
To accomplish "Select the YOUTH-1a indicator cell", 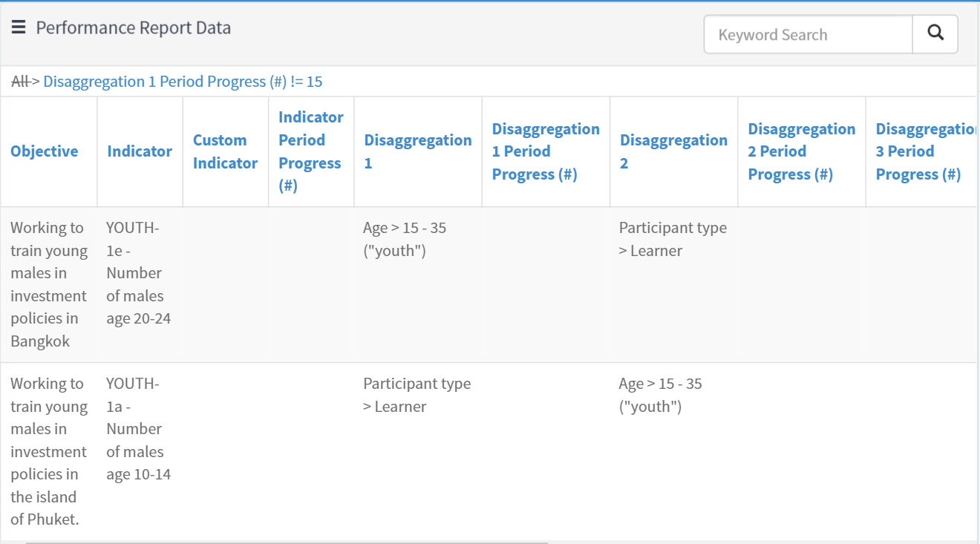I will click(x=139, y=429).
